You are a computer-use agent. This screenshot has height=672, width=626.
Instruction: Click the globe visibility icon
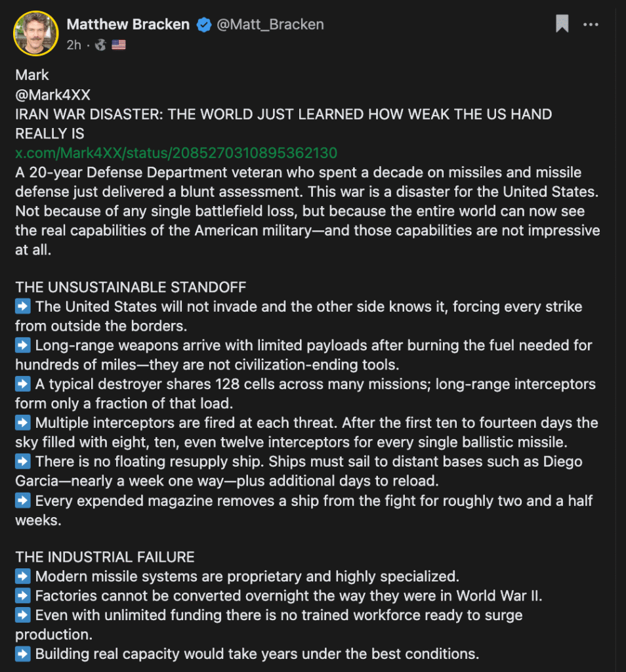tap(100, 45)
